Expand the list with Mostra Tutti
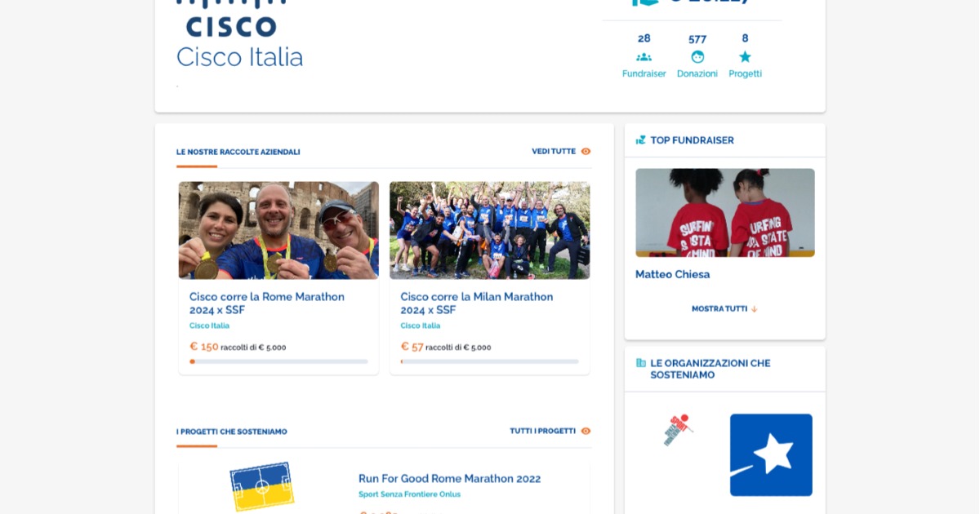 point(719,309)
